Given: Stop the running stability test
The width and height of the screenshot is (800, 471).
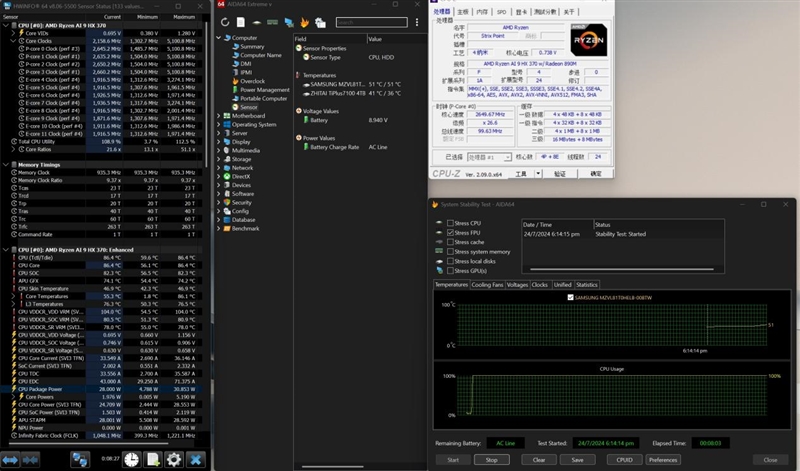Looking at the screenshot, I should [x=491, y=460].
